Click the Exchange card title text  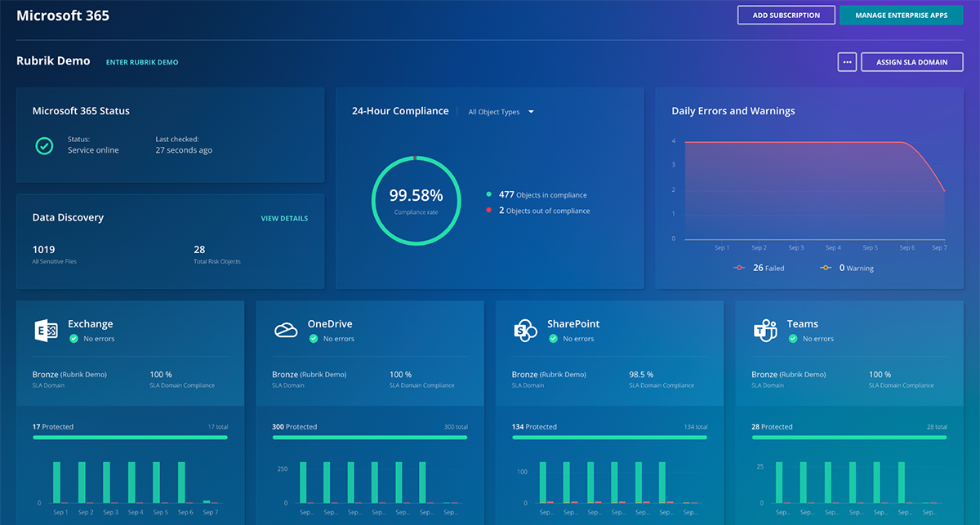[91, 324]
